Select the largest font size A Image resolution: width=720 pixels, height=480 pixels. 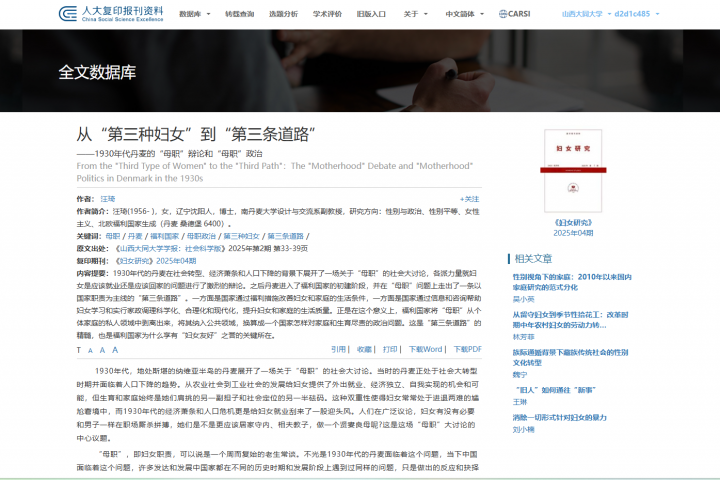(x=115, y=350)
